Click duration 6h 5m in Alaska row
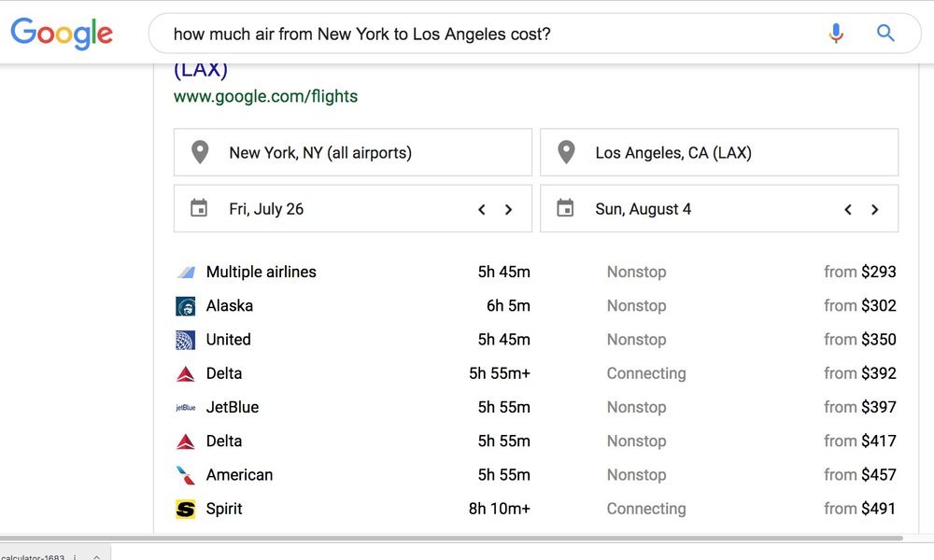Screen dimensions: 934x560 (508, 306)
